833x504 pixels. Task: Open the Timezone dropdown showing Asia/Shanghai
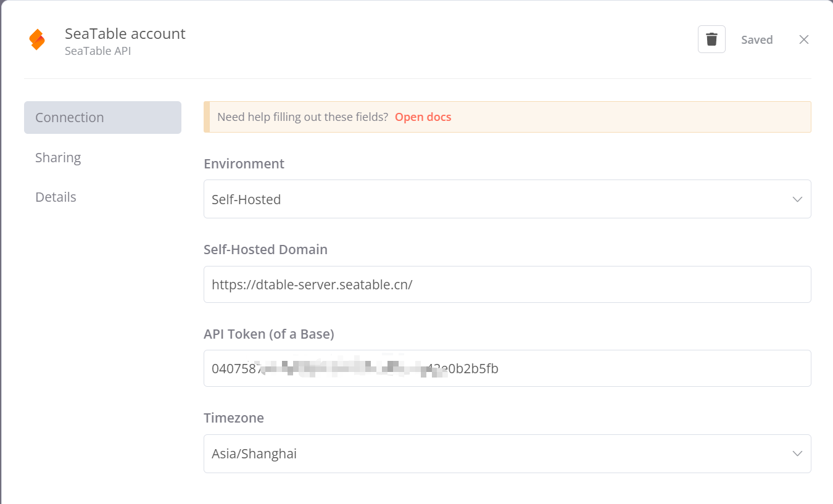[507, 453]
